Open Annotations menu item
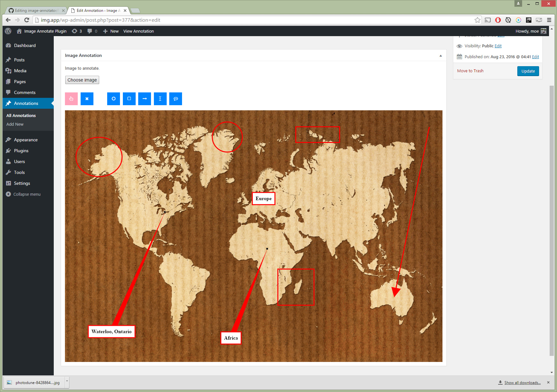557x392 pixels. (26, 103)
